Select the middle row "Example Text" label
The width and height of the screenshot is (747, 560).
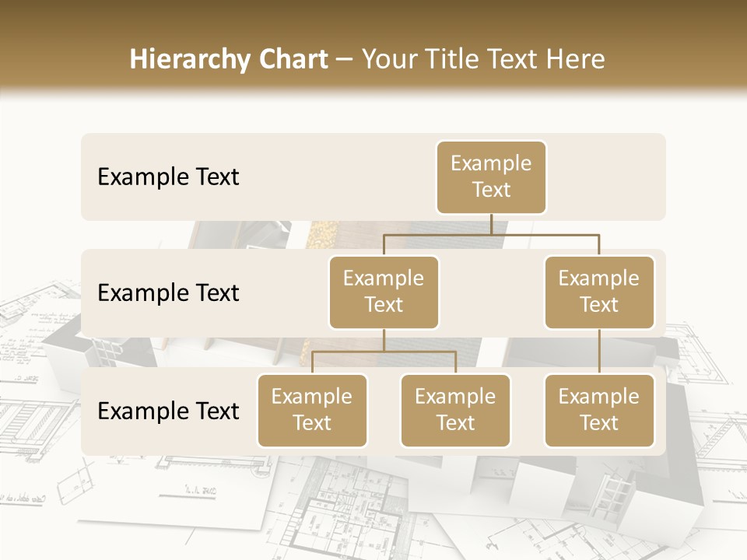pyautogui.click(x=168, y=293)
